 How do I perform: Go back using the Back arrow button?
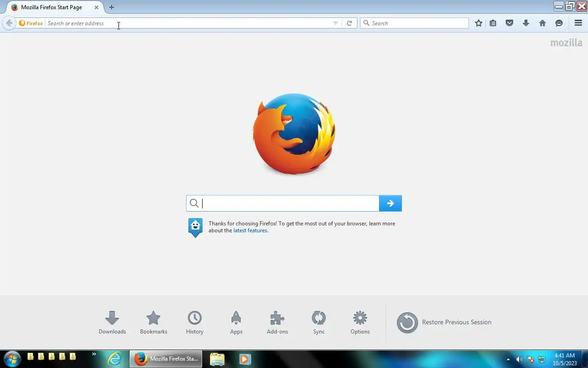(x=9, y=23)
